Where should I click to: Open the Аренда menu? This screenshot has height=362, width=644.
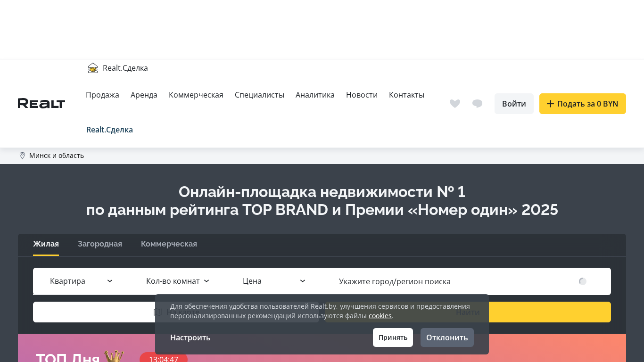pos(144,95)
